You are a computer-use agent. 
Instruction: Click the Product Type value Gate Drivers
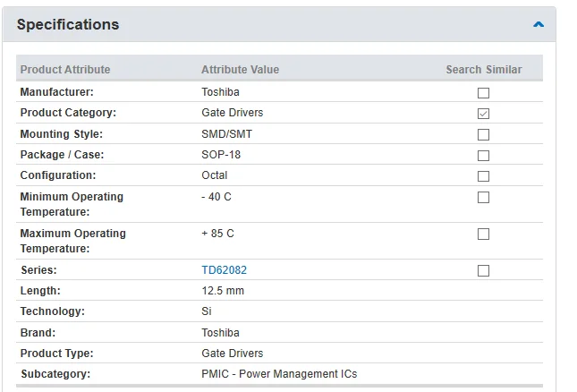(x=233, y=353)
